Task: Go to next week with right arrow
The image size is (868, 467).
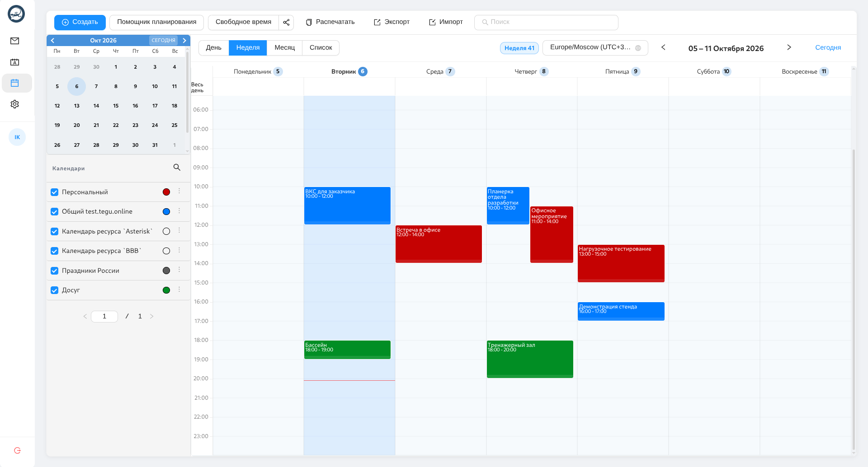Action: 789,47
